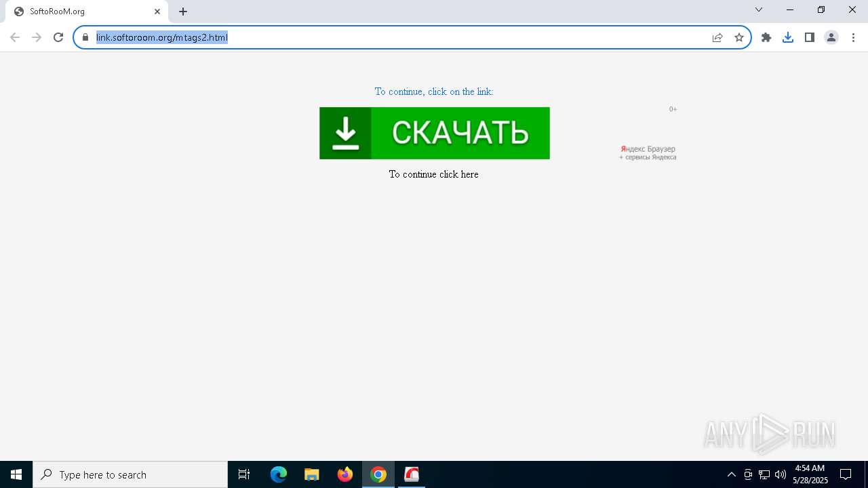This screenshot has width=868, height=488.
Task: Click the share page icon
Action: coord(717,37)
